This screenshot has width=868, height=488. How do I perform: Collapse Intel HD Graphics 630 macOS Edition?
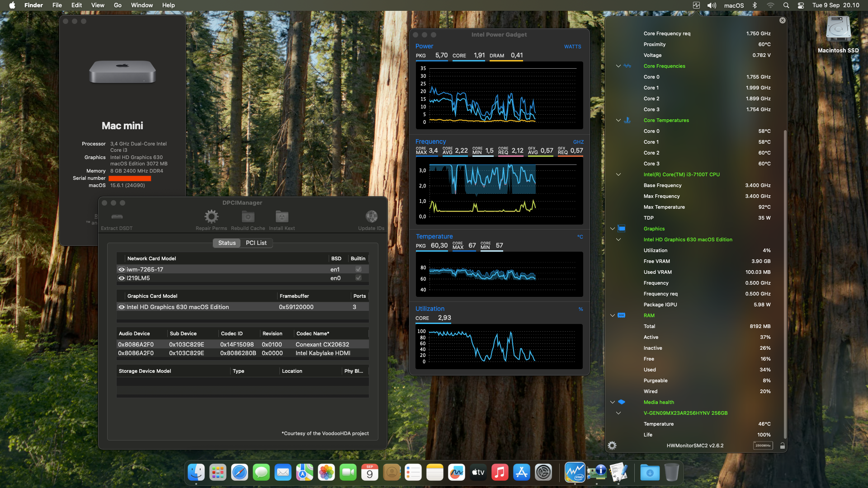click(618, 239)
